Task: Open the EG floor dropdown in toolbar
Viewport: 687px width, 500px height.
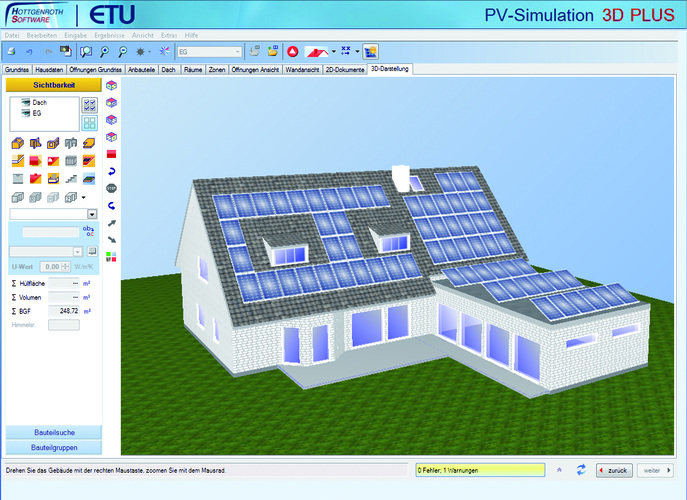Action: pos(237,51)
